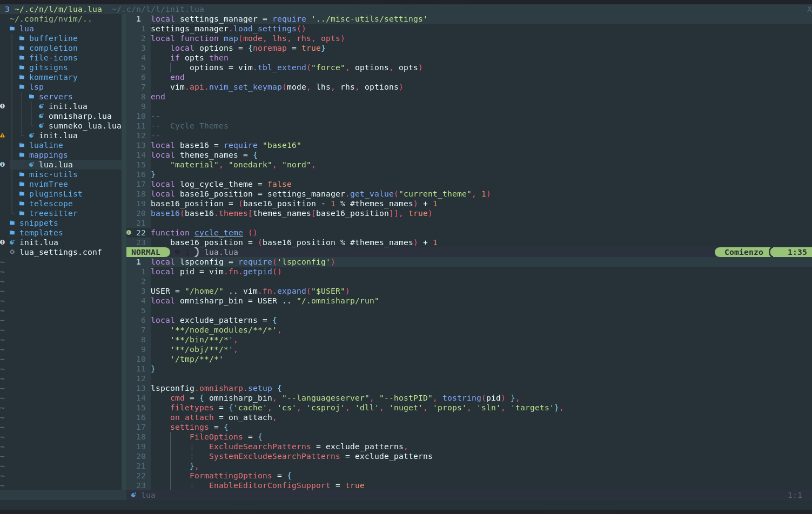Click the folder icon for telescope

point(21,204)
